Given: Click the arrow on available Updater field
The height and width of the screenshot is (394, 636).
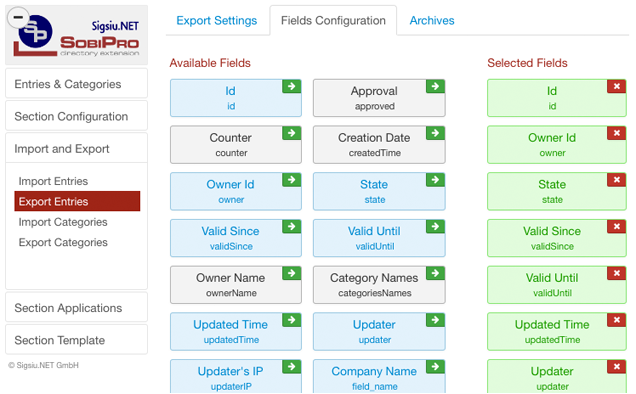Looking at the screenshot, I should pos(435,320).
